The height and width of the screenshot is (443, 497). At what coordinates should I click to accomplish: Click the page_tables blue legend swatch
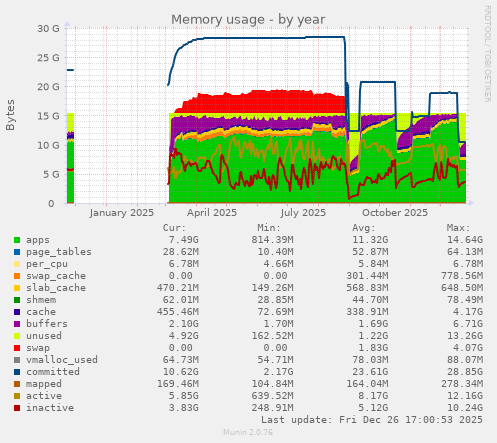click(x=17, y=252)
